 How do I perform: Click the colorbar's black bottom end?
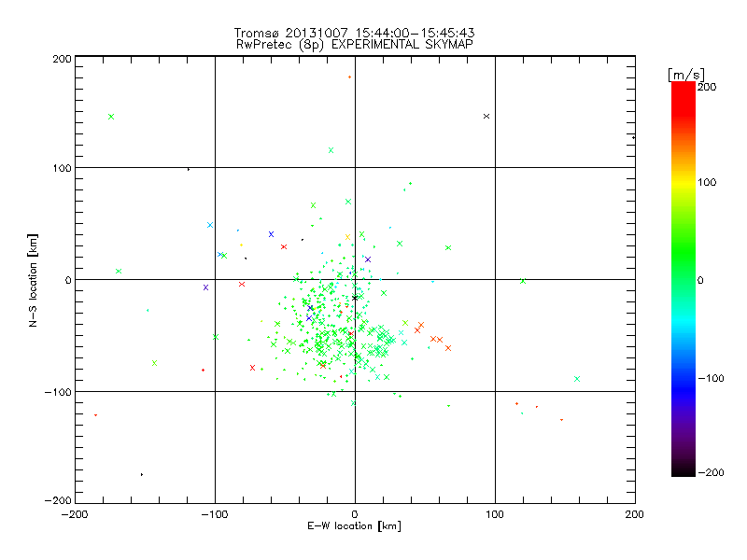click(684, 472)
